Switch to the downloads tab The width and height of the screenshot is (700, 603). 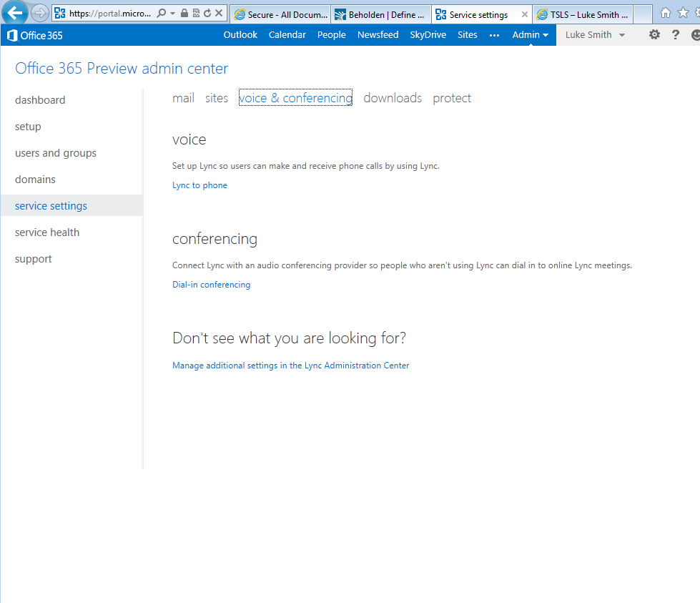(393, 98)
